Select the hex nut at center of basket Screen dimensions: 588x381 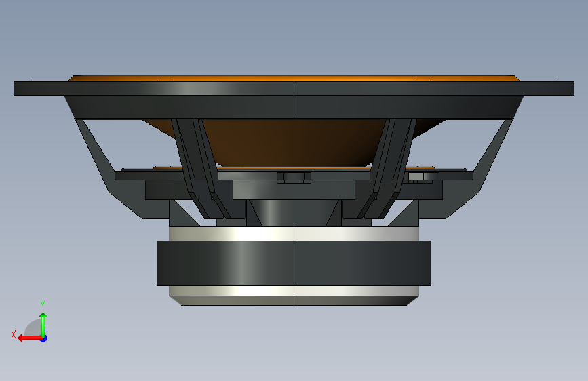[294, 178]
